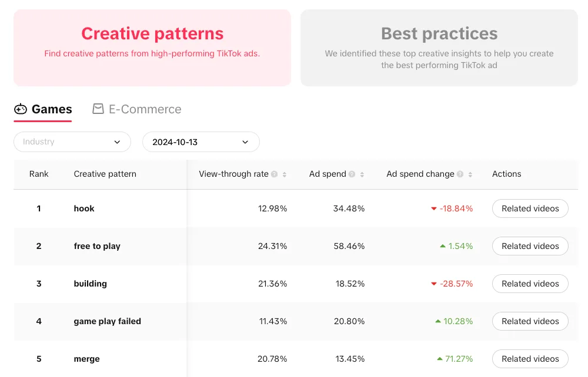Switch to the Games tab
Screen dimensions: 588x377
point(43,109)
